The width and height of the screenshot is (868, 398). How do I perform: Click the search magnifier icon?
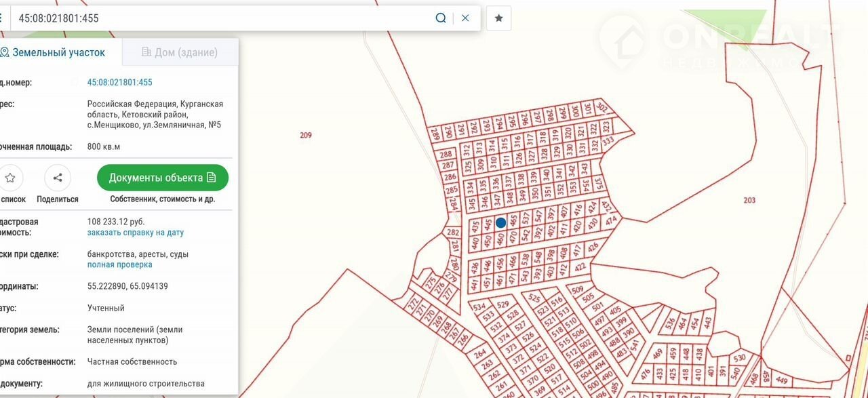[441, 18]
